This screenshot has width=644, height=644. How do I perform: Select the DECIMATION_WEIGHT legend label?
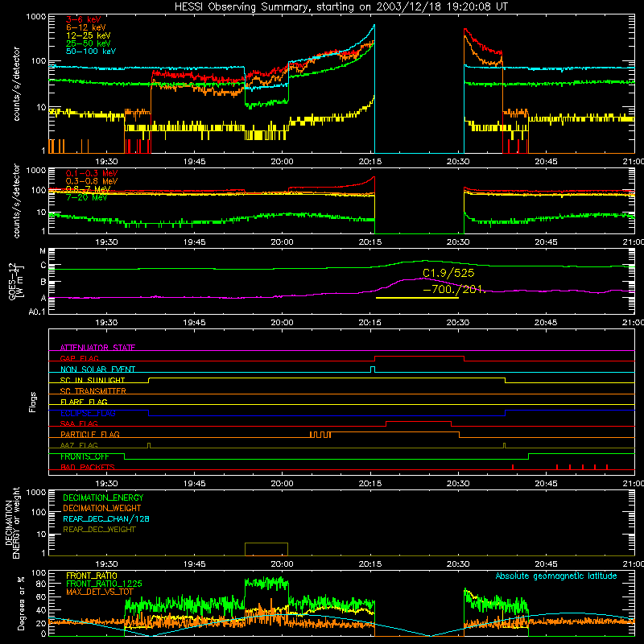102,509
